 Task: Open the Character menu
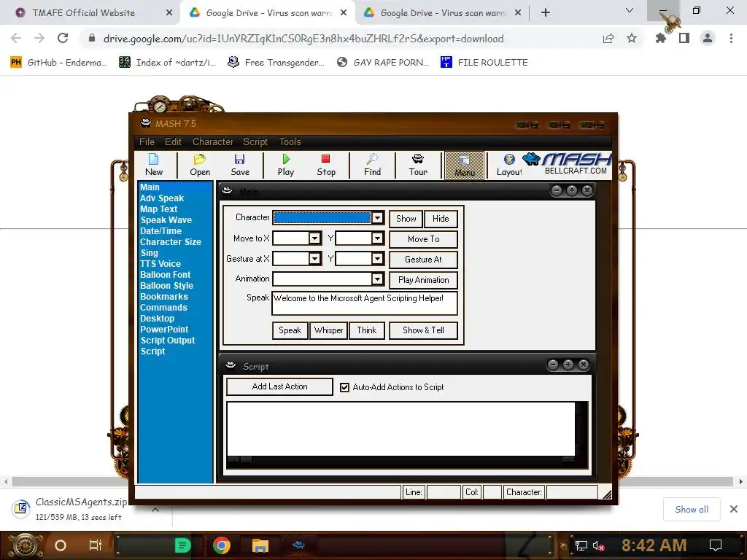(x=212, y=142)
